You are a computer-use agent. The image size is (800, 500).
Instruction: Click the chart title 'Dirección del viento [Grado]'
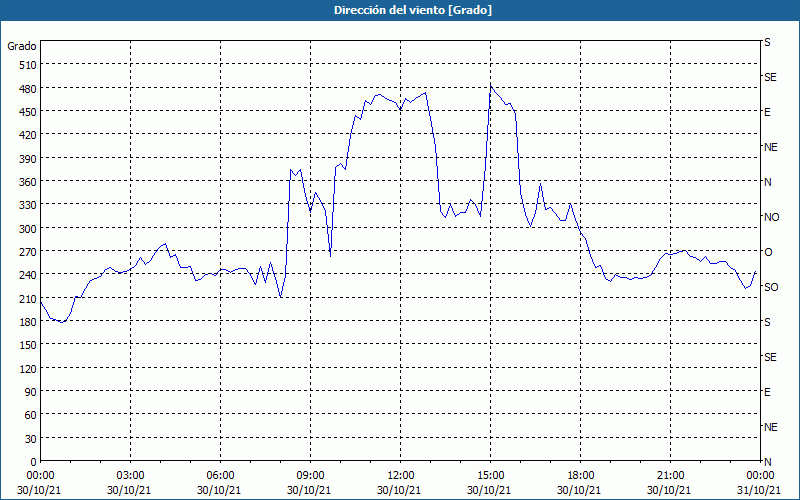coord(413,10)
